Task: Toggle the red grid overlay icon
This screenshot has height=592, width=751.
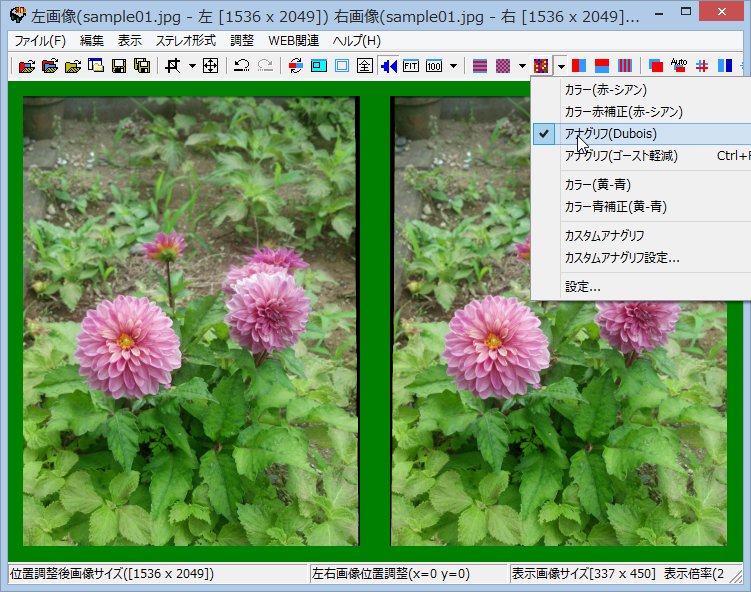Action: 702,66
